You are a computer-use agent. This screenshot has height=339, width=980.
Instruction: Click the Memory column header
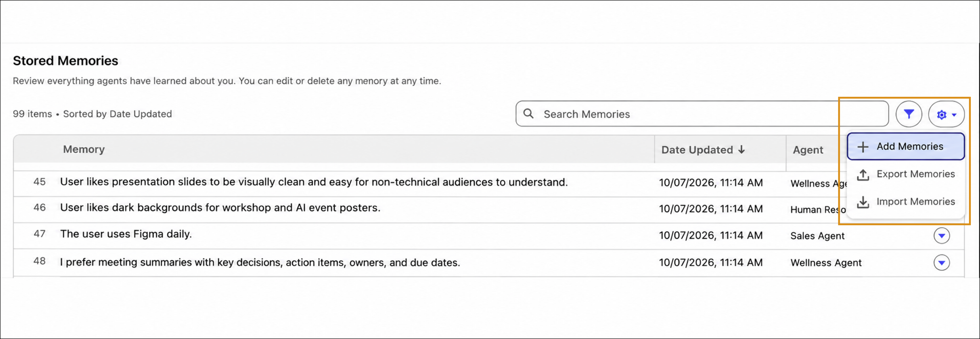pos(84,149)
